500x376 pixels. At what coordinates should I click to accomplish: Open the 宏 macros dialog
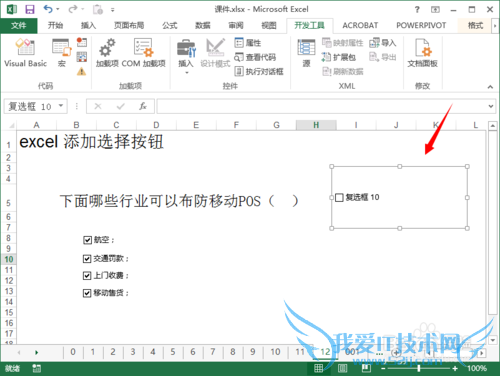click(62, 53)
